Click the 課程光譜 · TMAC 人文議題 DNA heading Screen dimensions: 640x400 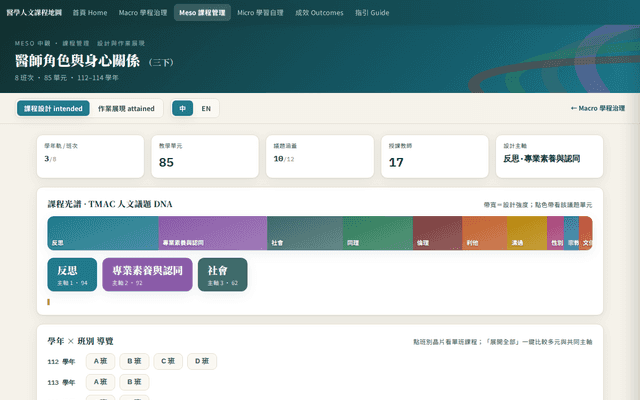click(110, 204)
